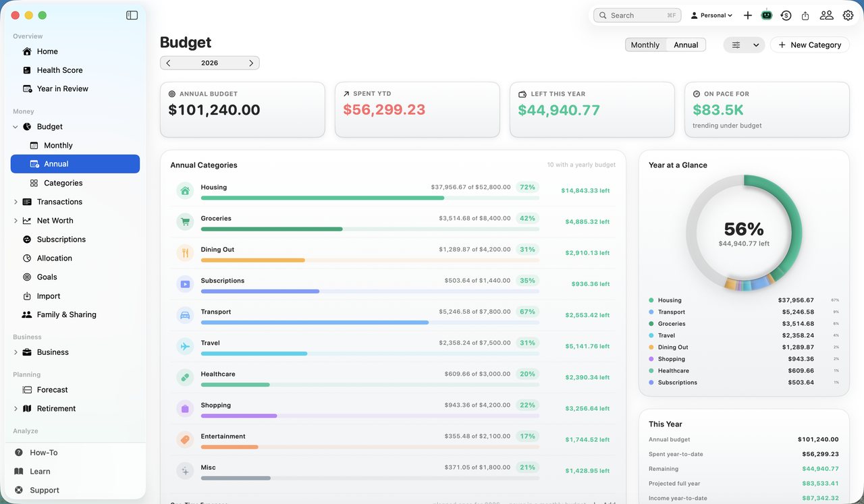Go to previous year arrow
The height and width of the screenshot is (504, 864).
pos(168,63)
